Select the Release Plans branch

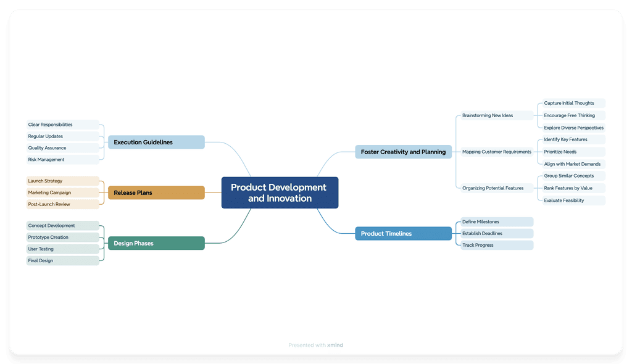(133, 192)
